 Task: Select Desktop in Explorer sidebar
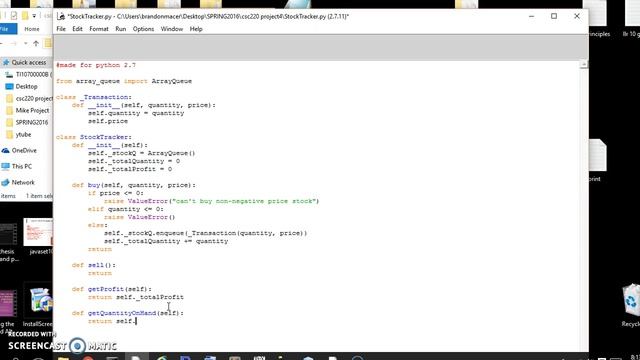point(27,87)
